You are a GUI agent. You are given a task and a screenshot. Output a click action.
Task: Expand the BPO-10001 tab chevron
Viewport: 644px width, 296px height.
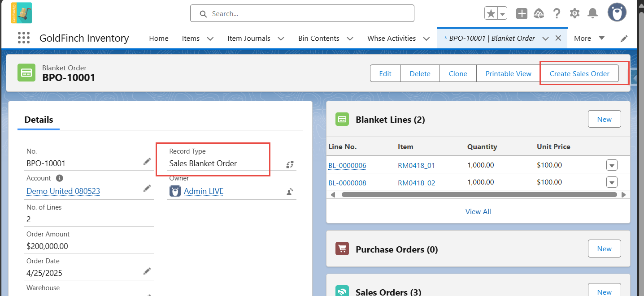coord(545,39)
